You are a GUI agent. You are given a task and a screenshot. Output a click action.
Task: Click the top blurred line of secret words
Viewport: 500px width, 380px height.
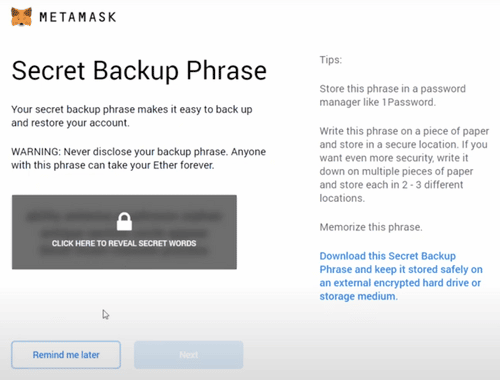(x=124, y=217)
